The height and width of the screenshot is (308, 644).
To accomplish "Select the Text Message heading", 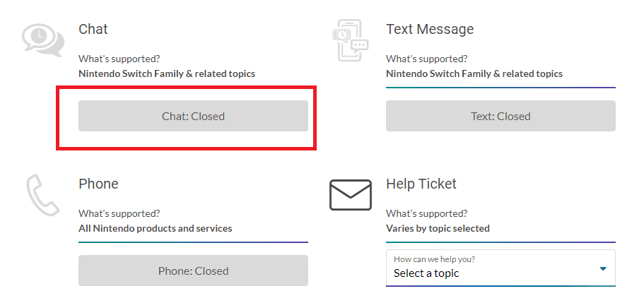I will (430, 29).
